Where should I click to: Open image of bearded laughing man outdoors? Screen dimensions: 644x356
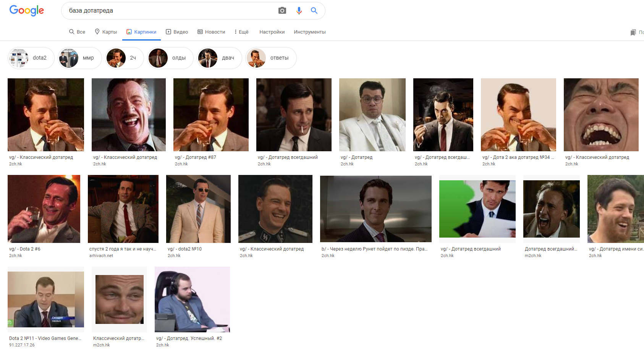(x=616, y=209)
